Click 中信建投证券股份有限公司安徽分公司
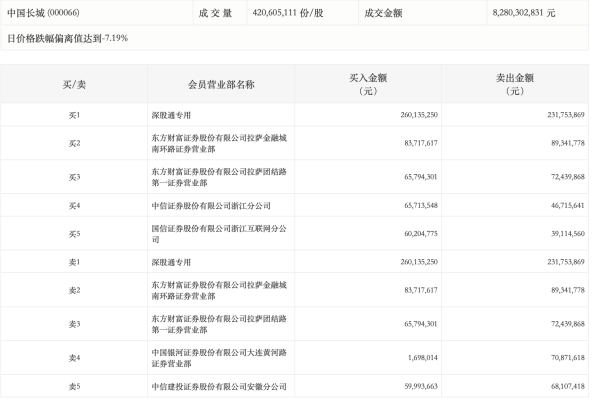The width and height of the screenshot is (600, 407). (x=219, y=387)
